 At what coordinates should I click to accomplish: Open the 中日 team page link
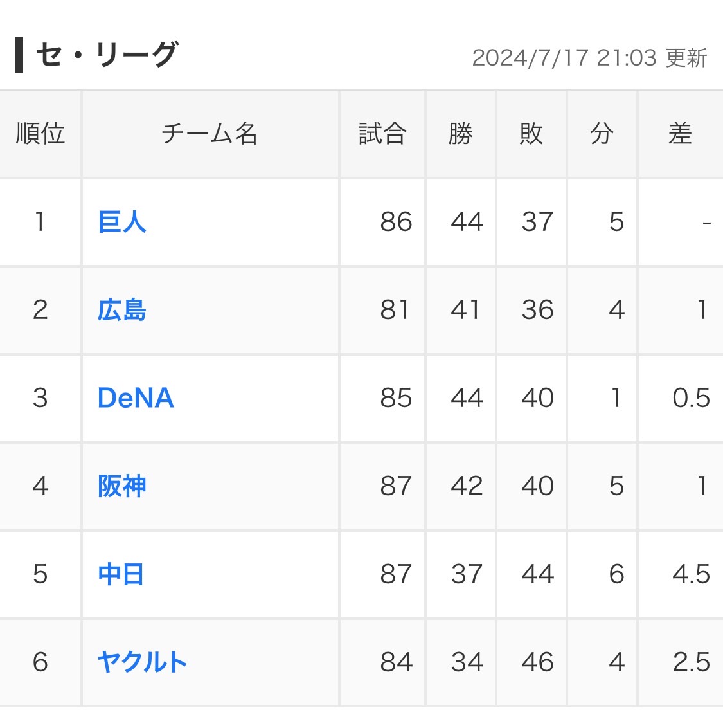pyautogui.click(x=121, y=574)
